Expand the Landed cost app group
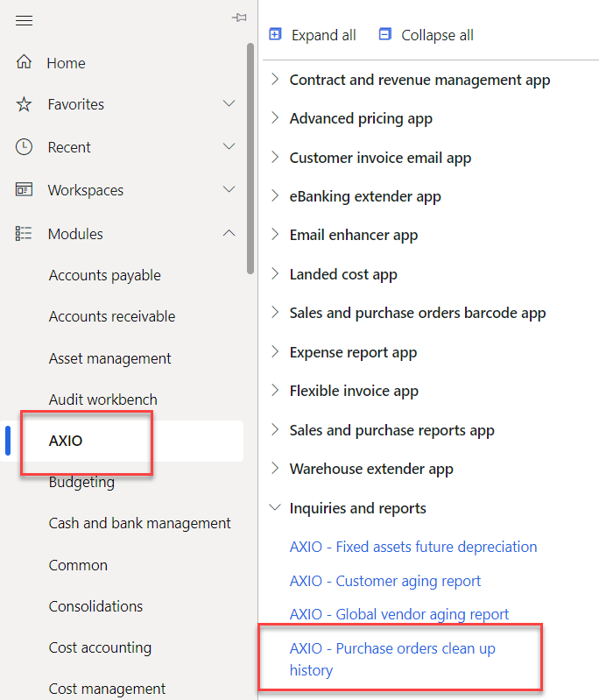 [275, 274]
